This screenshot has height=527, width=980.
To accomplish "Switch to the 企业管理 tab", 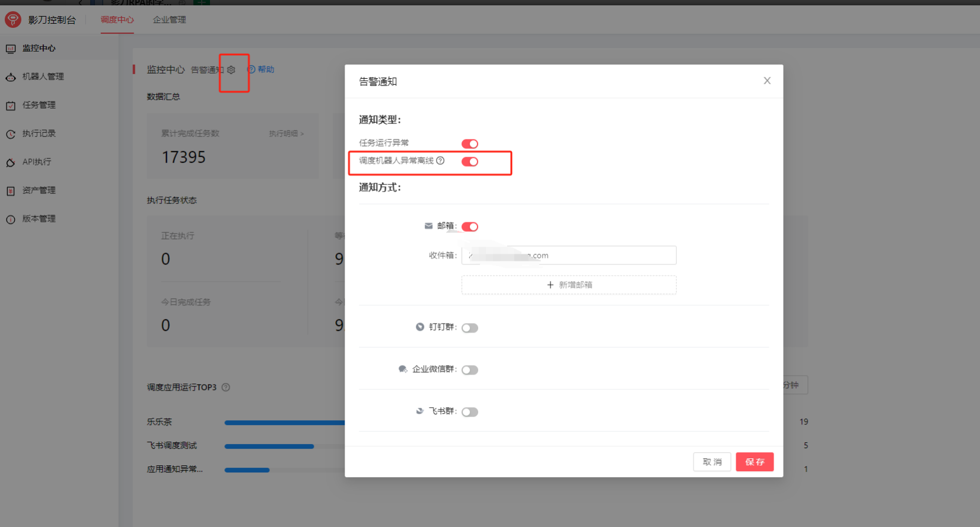I will point(170,20).
